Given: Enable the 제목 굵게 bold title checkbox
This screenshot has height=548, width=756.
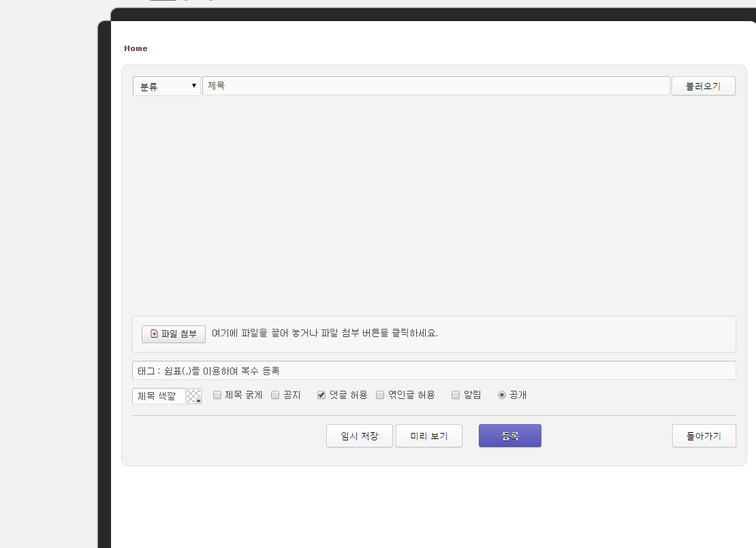Looking at the screenshot, I should coord(217,395).
